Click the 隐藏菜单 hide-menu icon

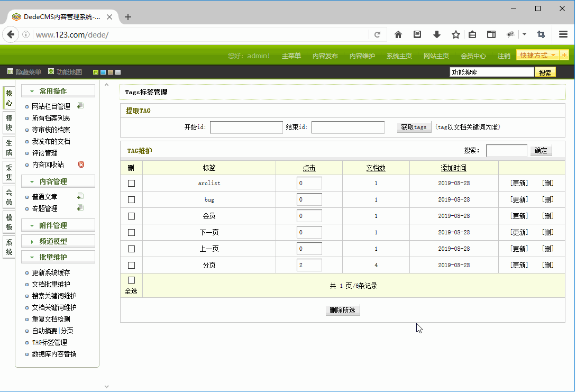click(x=10, y=71)
